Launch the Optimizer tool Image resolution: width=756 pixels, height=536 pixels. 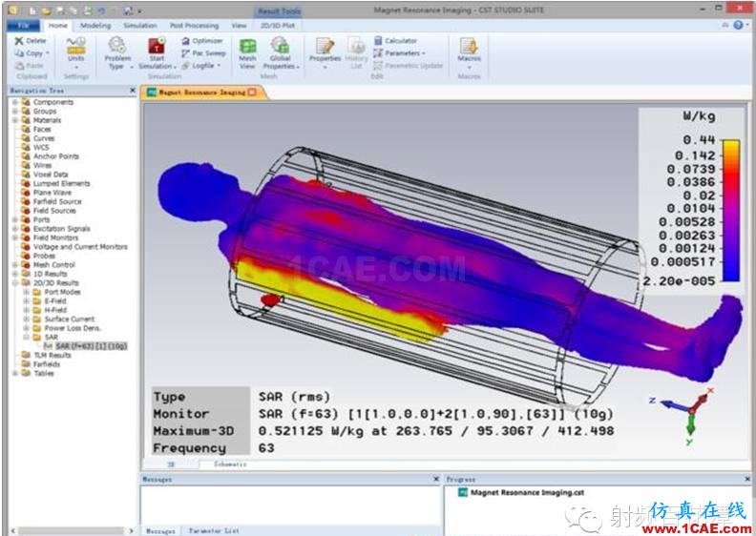pyautogui.click(x=202, y=41)
